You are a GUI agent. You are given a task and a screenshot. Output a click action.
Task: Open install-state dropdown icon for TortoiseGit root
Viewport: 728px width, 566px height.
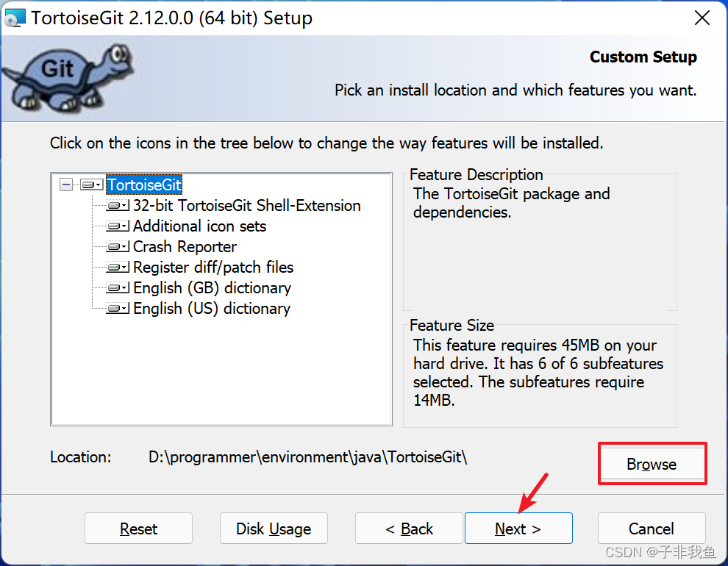coord(91,185)
